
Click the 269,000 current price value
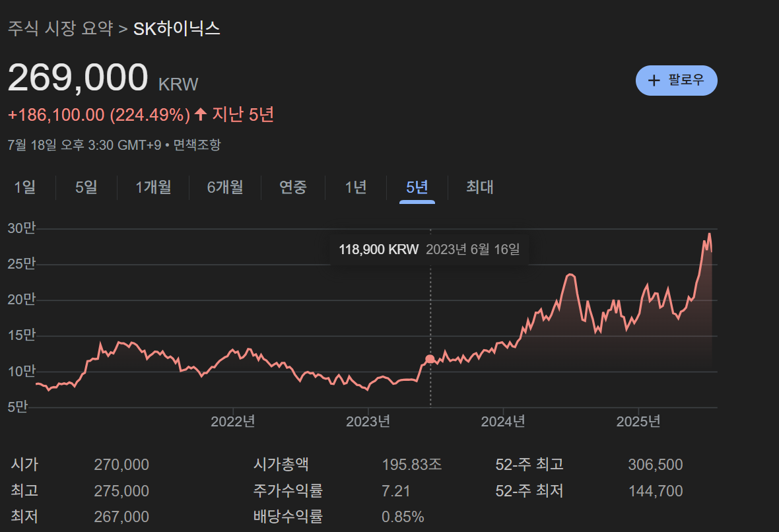click(78, 77)
